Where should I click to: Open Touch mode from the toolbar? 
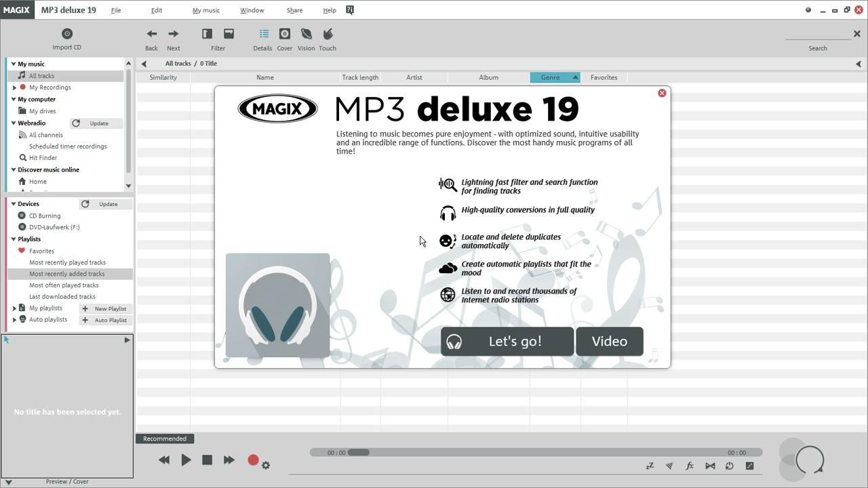coord(328,34)
